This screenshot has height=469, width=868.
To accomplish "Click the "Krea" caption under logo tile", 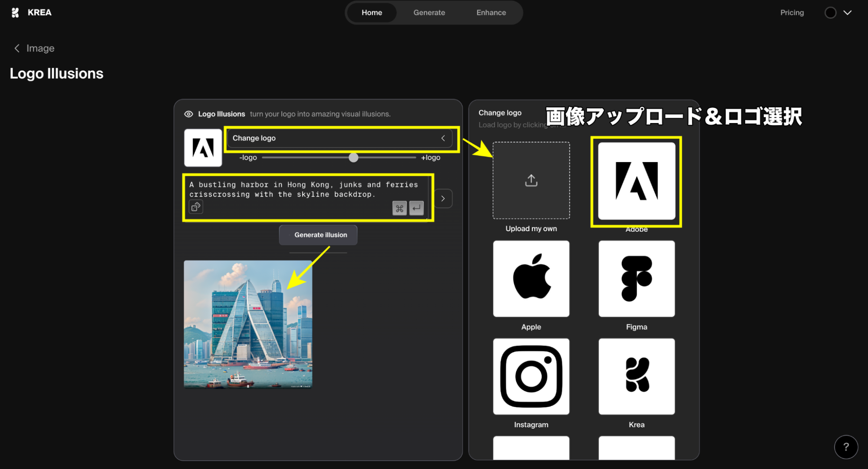I will [x=637, y=425].
